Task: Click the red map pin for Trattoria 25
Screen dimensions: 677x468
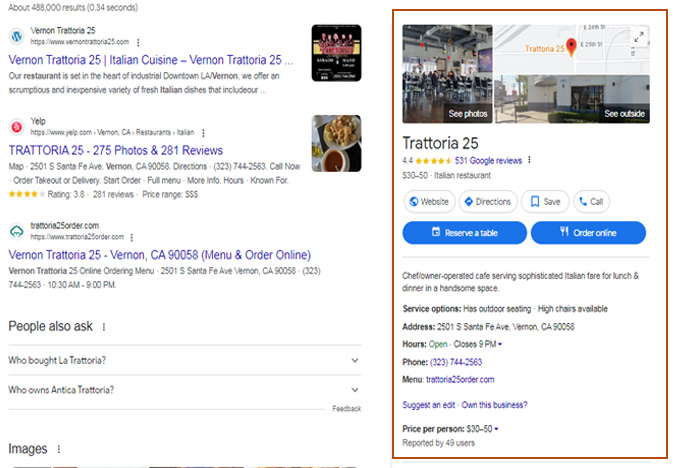Action: (x=571, y=45)
